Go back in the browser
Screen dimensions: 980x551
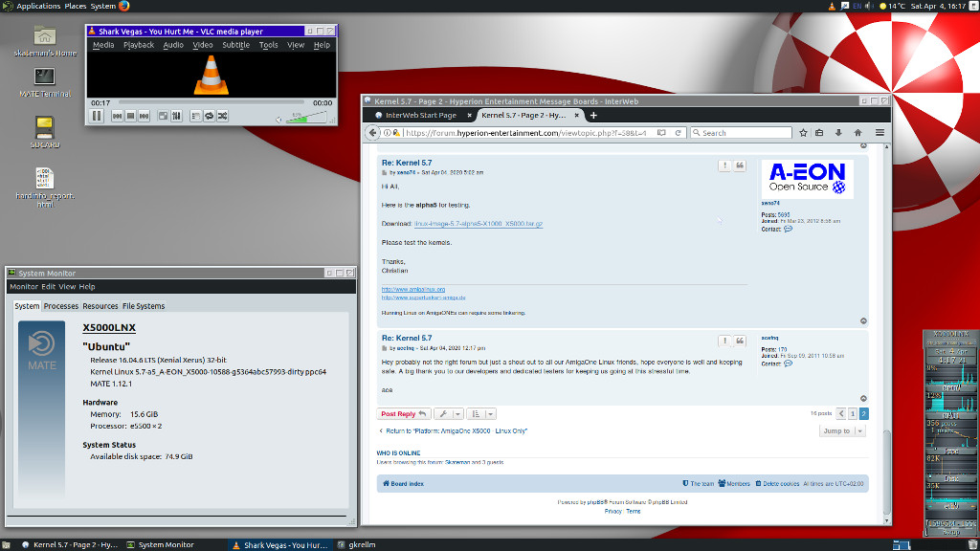tap(372, 132)
